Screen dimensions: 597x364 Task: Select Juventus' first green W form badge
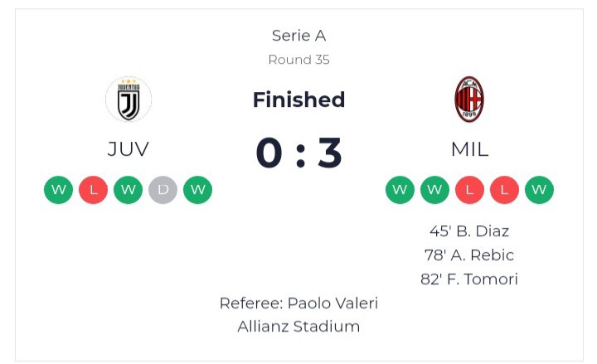(58, 190)
